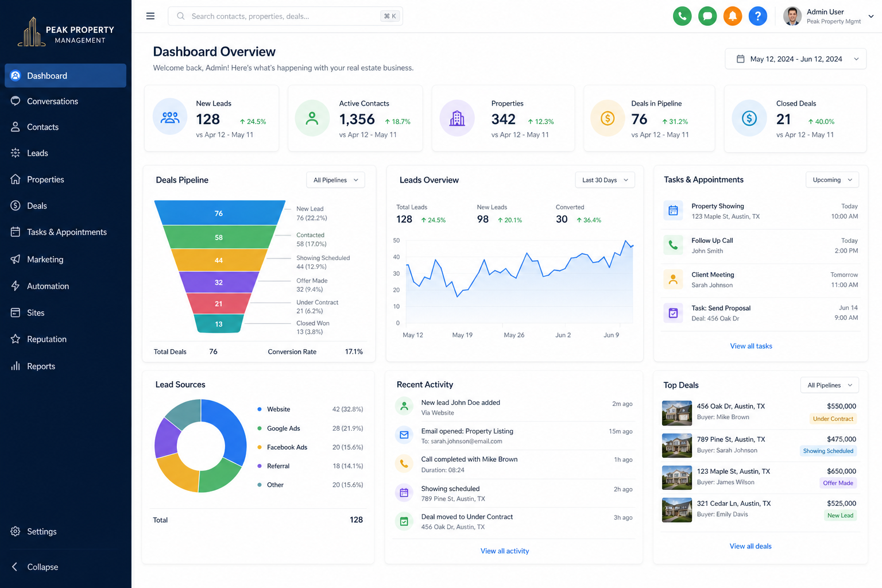Image resolution: width=882 pixels, height=588 pixels.
Task: Click the Active Contacts person icon
Action: [x=312, y=118]
